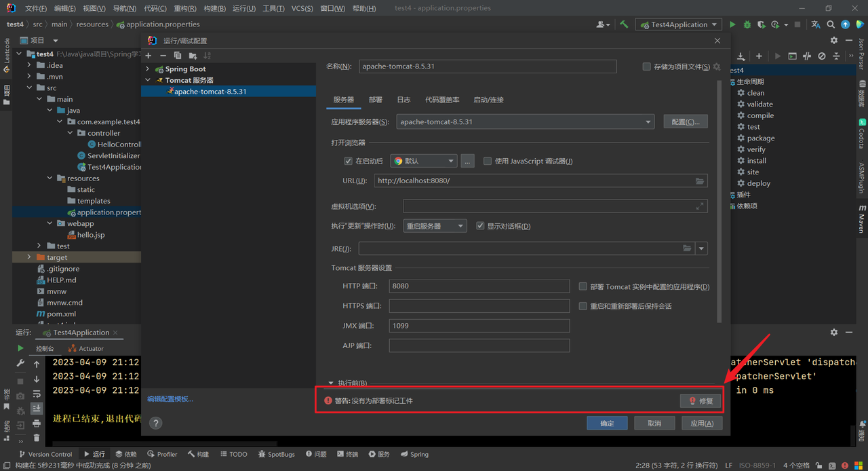Click the JMX port field showing 1099
The width and height of the screenshot is (868, 471).
pos(479,326)
